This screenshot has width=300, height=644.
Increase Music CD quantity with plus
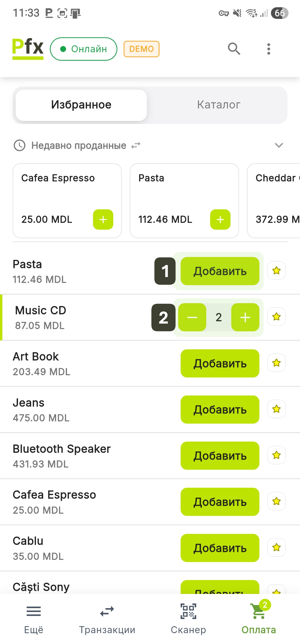[245, 317]
